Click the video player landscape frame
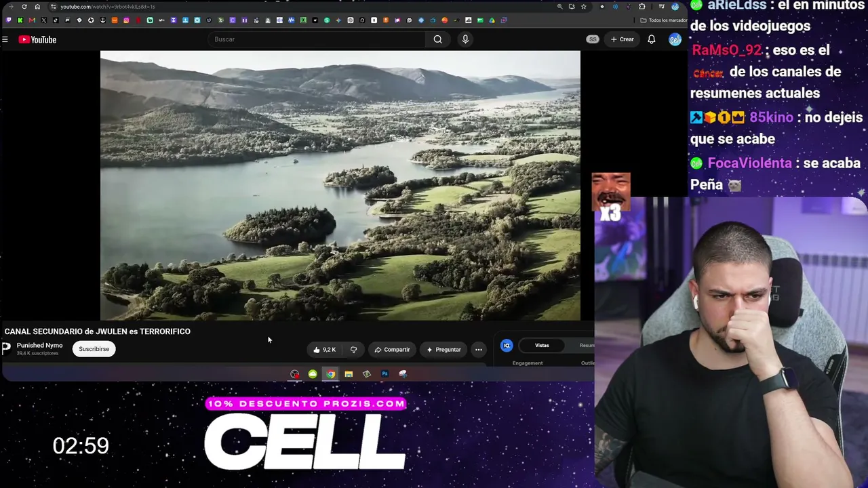This screenshot has width=868, height=488. click(x=340, y=185)
